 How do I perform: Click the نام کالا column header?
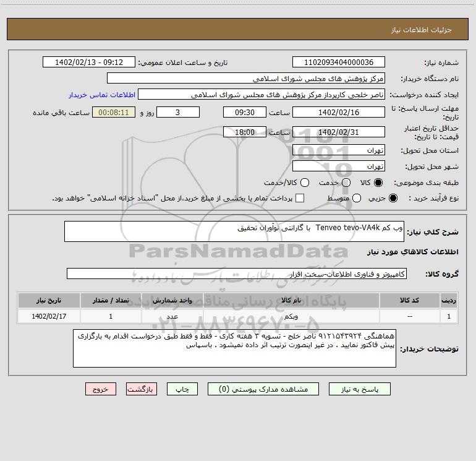pyautogui.click(x=291, y=301)
